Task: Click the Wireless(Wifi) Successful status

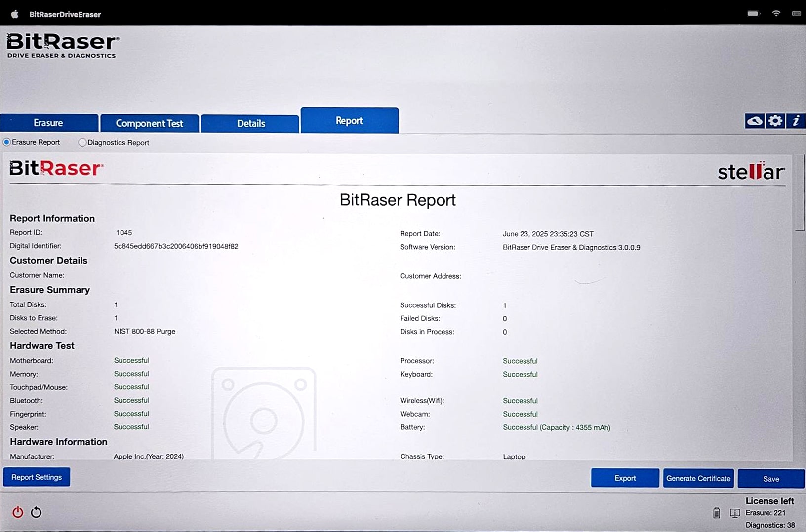Action: 520,401
